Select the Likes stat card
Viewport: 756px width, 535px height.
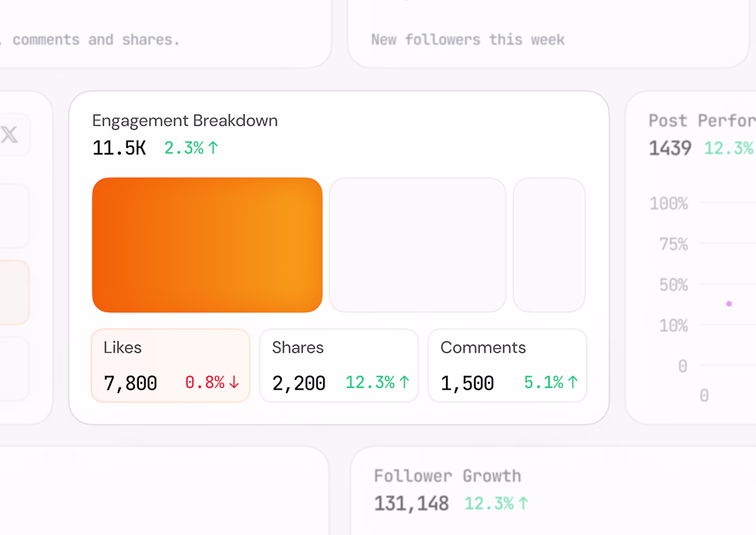click(170, 365)
